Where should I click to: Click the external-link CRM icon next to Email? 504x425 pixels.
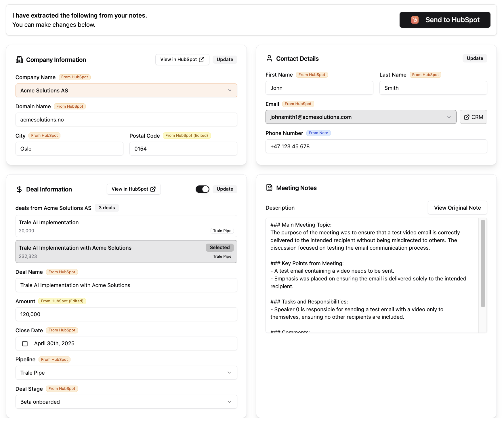(467, 117)
